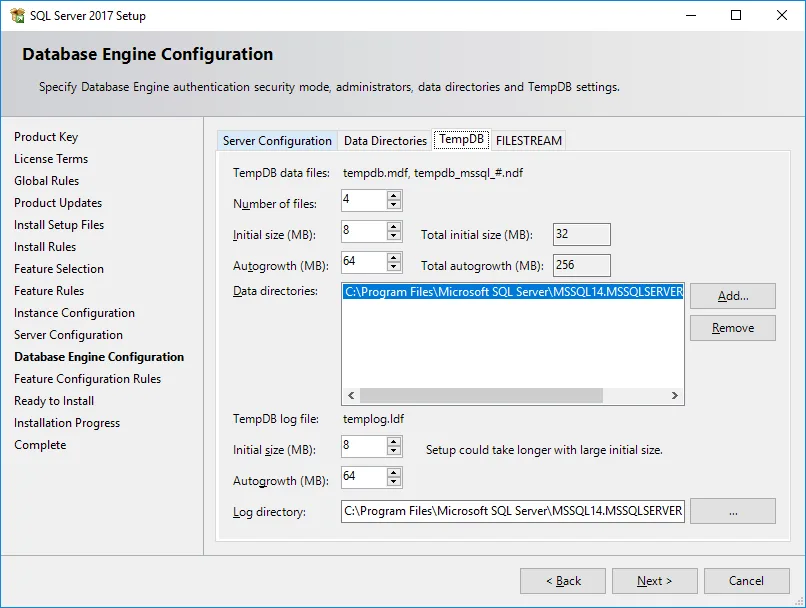Click Installation Progress step
This screenshot has width=806, height=608.
coord(67,423)
